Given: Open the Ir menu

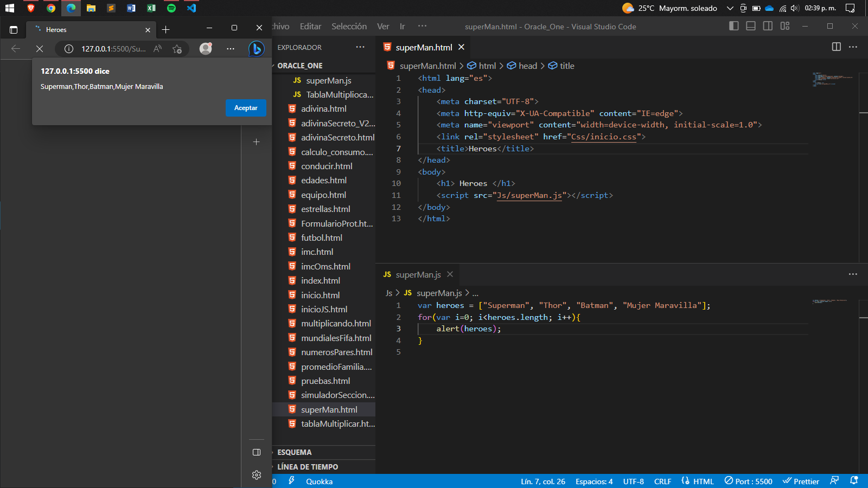Looking at the screenshot, I should click(x=403, y=26).
